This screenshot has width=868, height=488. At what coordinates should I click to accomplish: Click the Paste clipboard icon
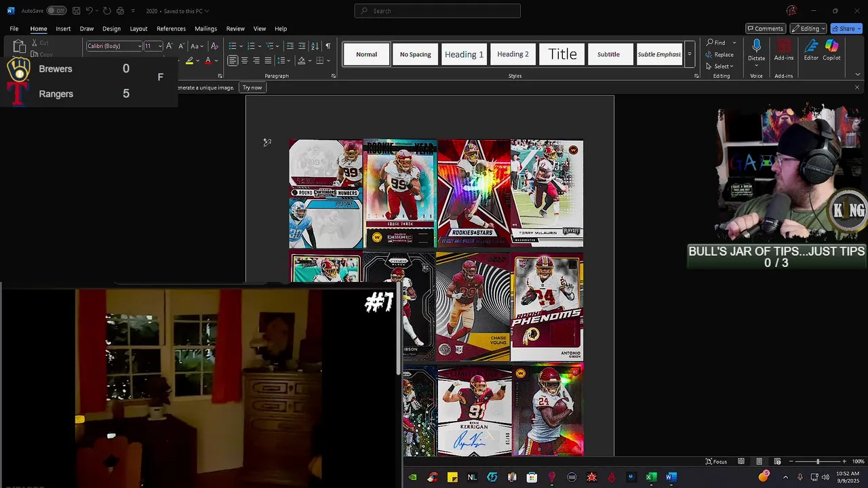click(19, 46)
